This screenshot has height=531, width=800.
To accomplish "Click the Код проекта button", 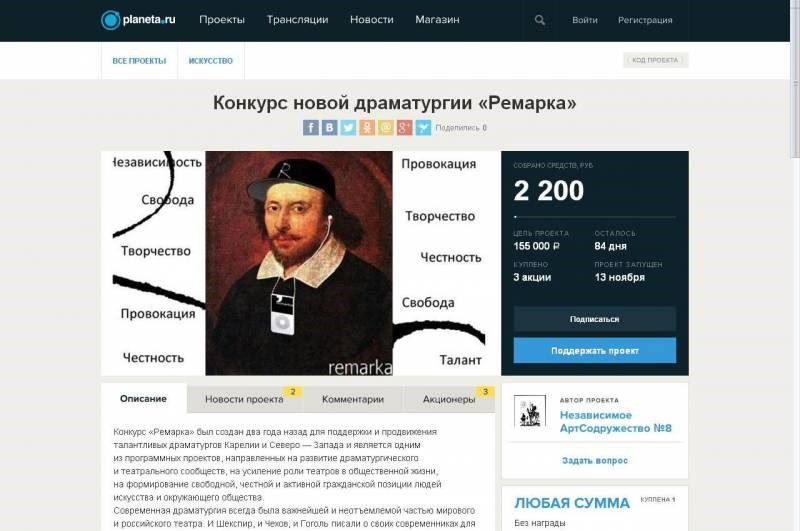I will (x=655, y=60).
